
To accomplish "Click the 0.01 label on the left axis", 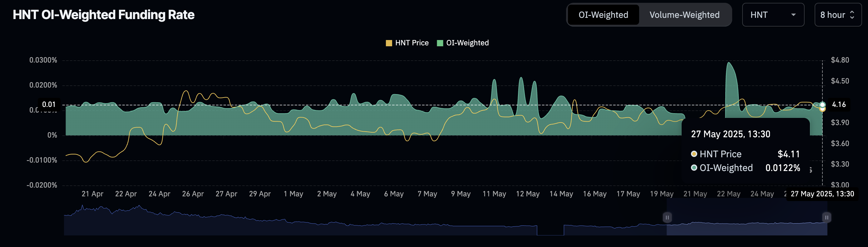I will click(x=49, y=105).
